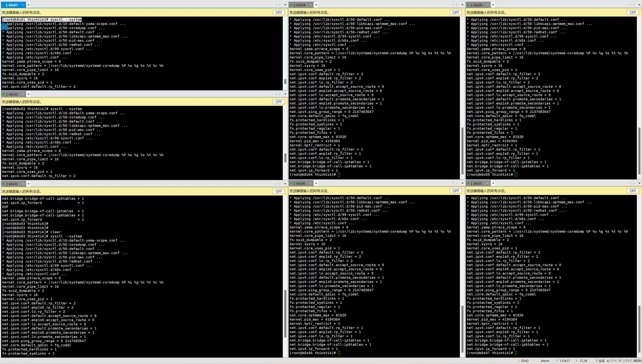
Task: Close the k8s01 session tab
Action: coord(23,5)
